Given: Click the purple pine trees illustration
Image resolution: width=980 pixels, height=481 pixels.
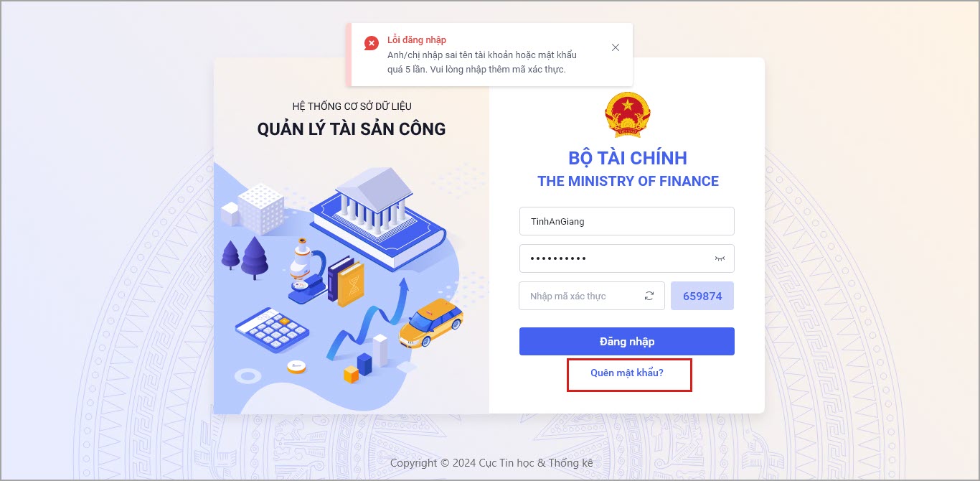Looking at the screenshot, I should [x=245, y=257].
